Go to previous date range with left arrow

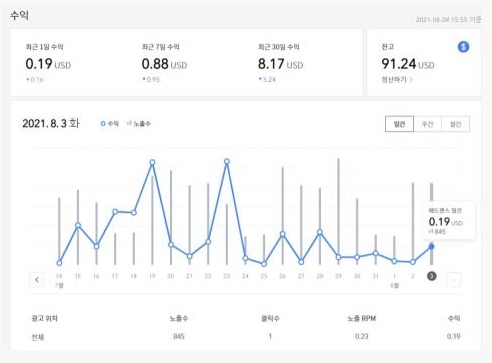click(x=37, y=280)
